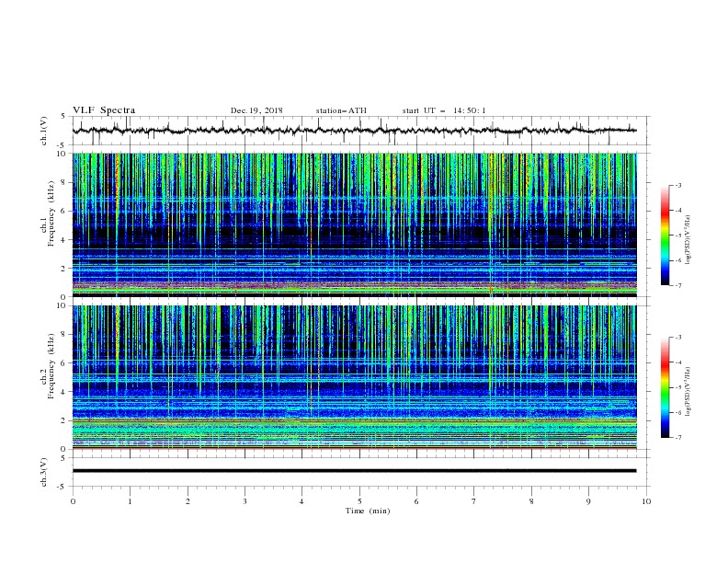
Task: Click the "start UT = 14:50: 1" text
Action: point(444,110)
